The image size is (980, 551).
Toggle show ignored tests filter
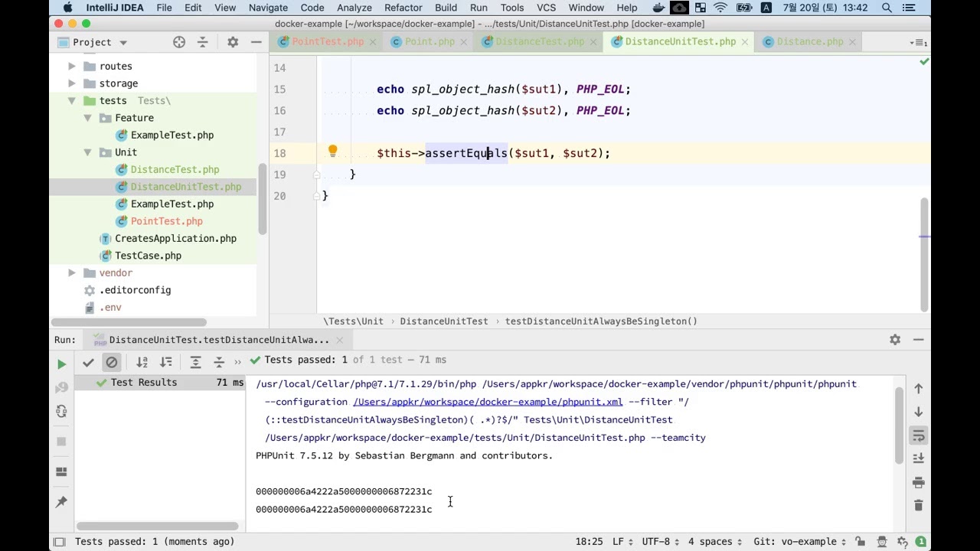point(112,362)
